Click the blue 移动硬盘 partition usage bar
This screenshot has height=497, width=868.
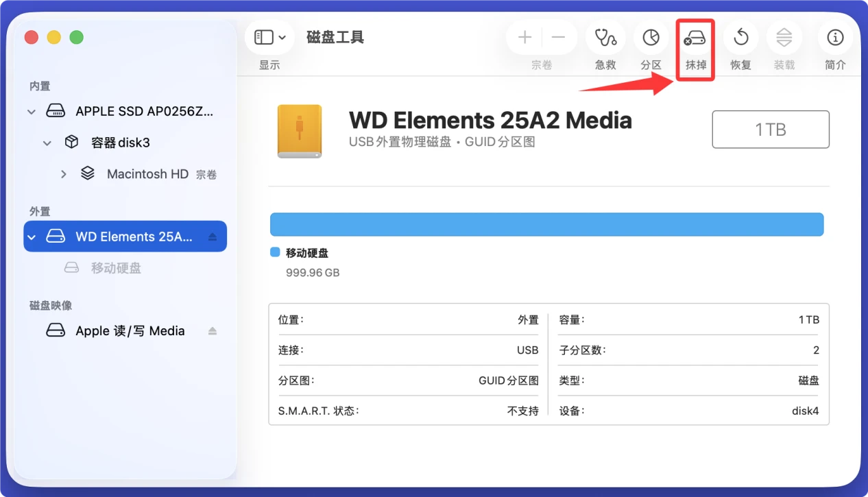pos(546,225)
